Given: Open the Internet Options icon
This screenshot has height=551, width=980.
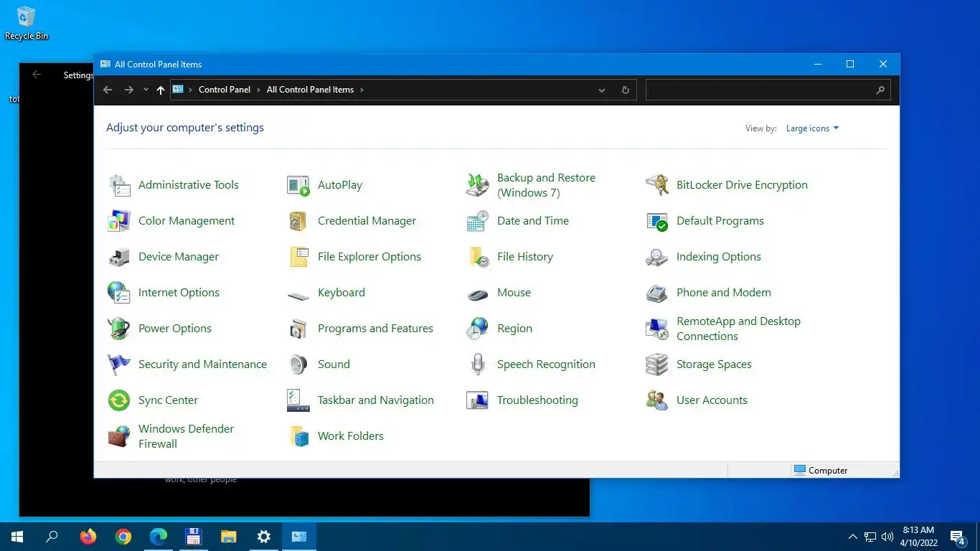Looking at the screenshot, I should 119,293.
